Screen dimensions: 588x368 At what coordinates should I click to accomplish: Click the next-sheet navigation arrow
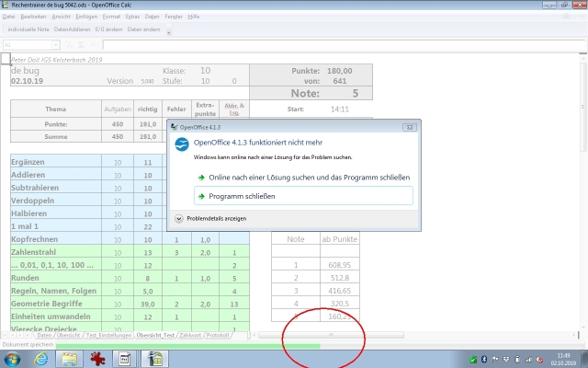point(20,335)
